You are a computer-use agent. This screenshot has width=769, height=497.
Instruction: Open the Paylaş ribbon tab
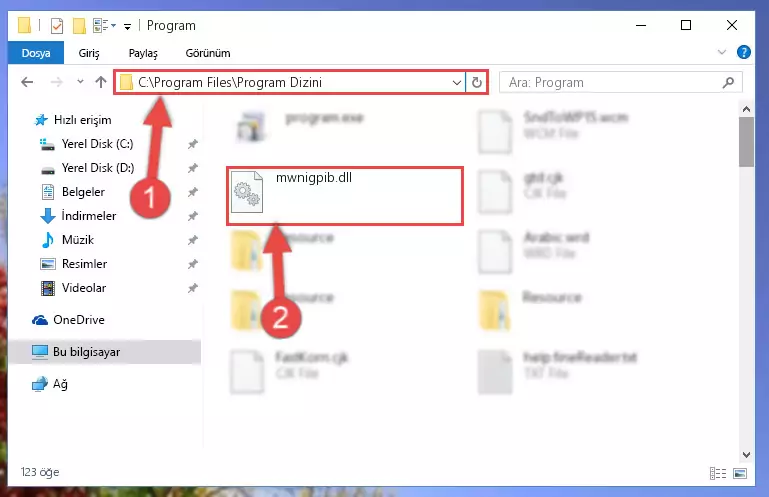click(143, 53)
